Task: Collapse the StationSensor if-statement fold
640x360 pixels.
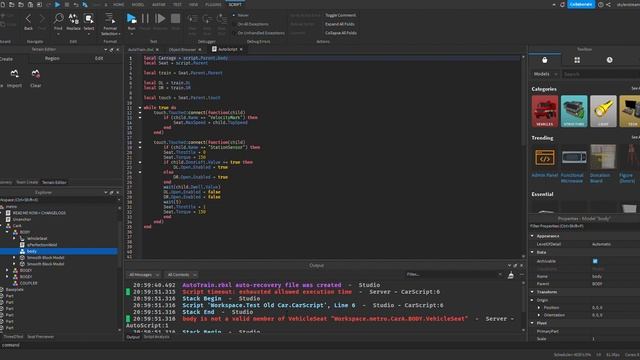Action: point(140,147)
